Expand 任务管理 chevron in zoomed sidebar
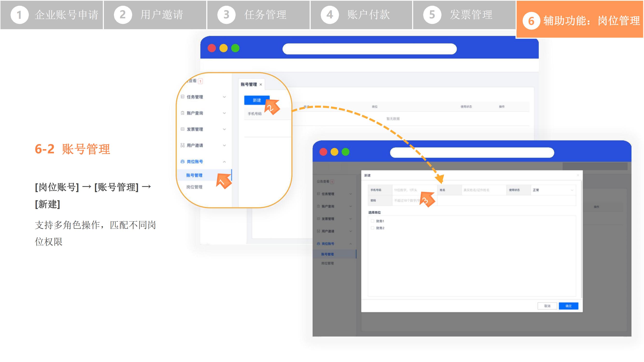 224,97
